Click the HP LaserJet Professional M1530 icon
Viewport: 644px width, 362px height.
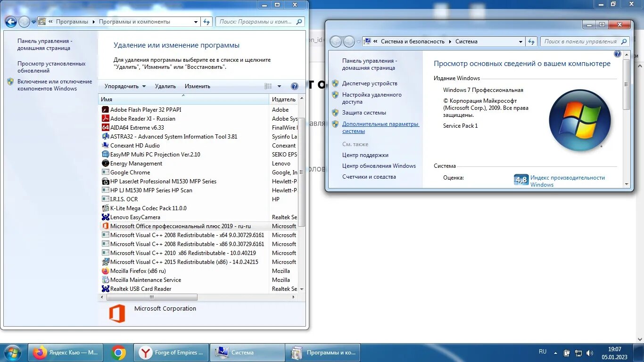click(x=106, y=181)
